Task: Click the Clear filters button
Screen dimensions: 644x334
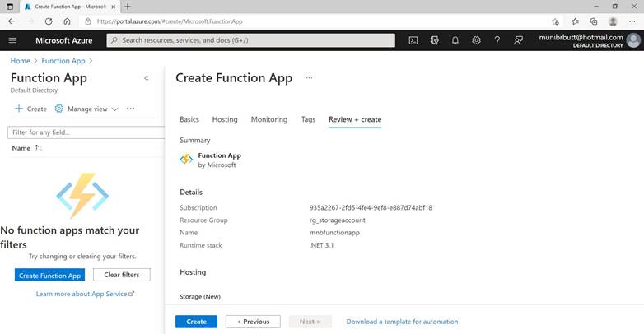Action: pyautogui.click(x=122, y=275)
